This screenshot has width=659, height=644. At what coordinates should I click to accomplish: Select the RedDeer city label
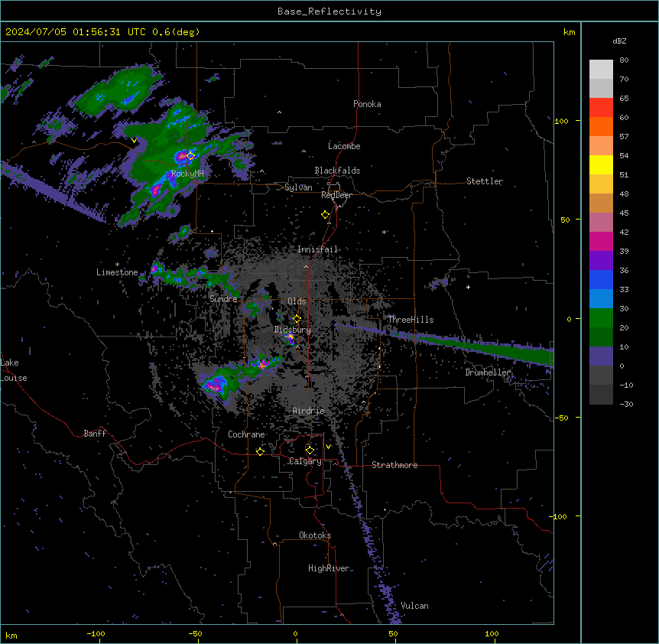[x=336, y=195]
